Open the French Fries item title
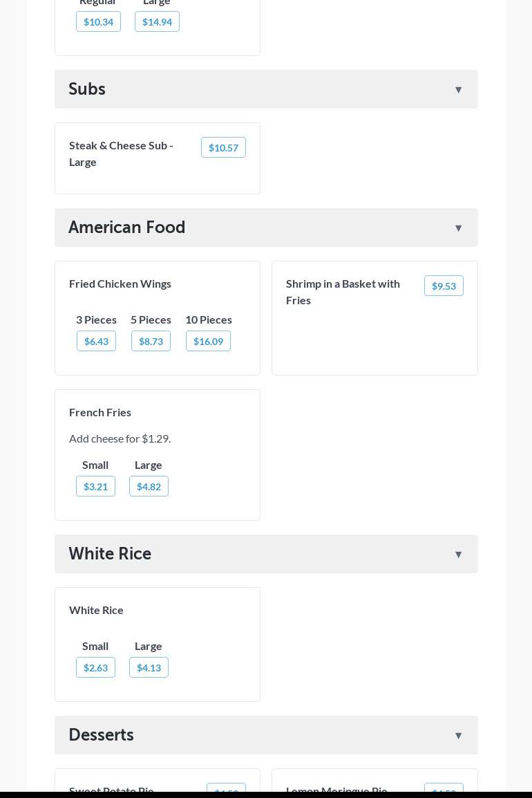This screenshot has width=532, height=798. pyautogui.click(x=100, y=412)
